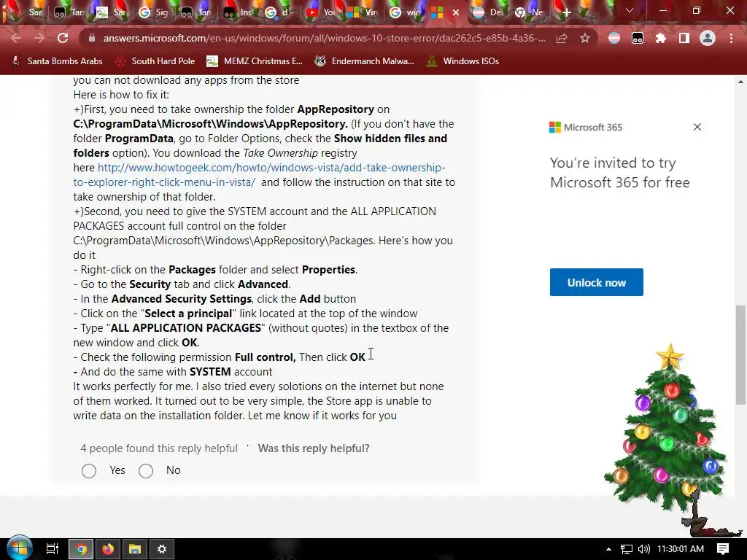This screenshot has height=560, width=747.
Task: Click the address bar URL field
Action: [324, 38]
